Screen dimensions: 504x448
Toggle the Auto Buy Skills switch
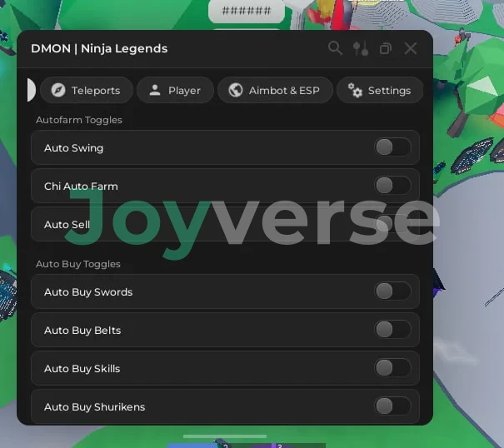(x=392, y=368)
